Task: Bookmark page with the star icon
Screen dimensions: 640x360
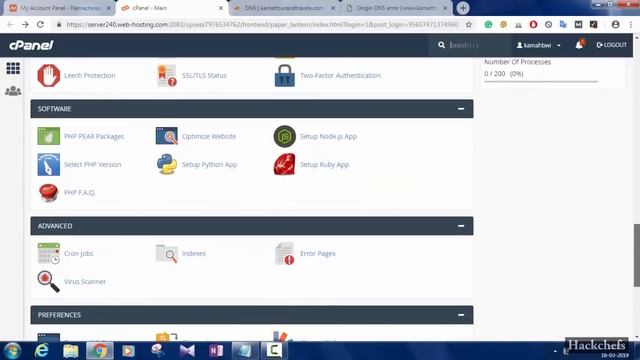Action: click(469, 24)
